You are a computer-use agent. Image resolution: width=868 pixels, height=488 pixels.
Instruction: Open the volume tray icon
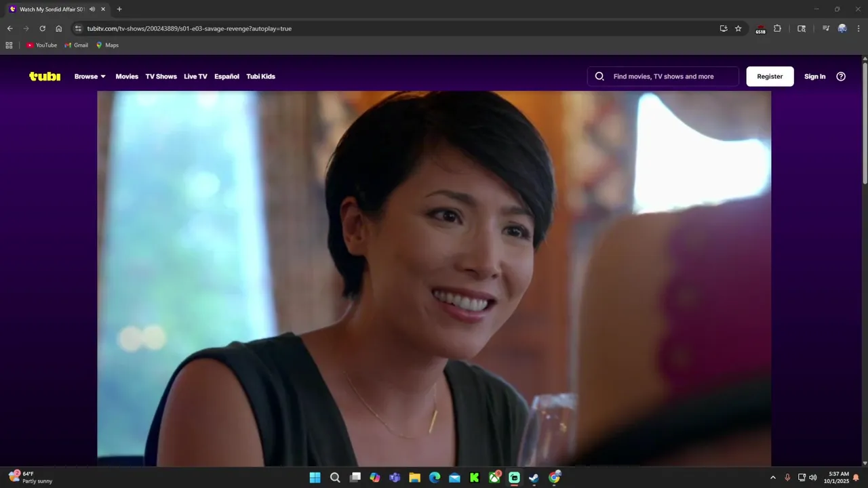pos(813,478)
